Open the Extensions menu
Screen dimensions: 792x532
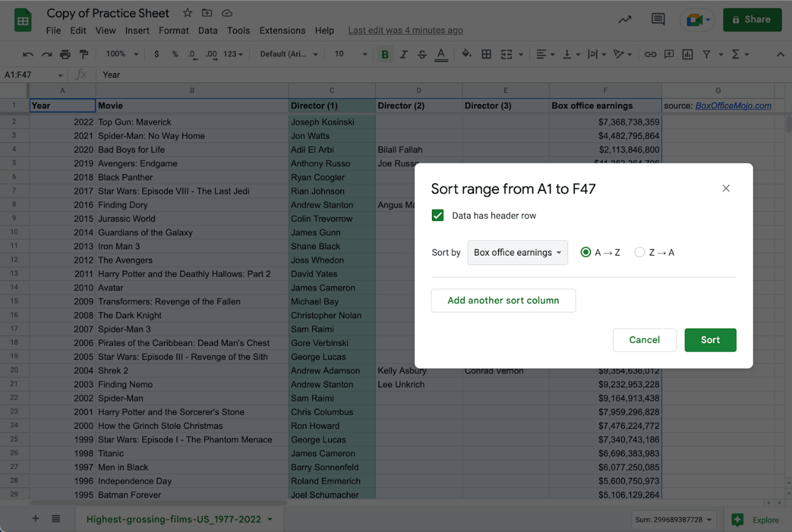[282, 30]
